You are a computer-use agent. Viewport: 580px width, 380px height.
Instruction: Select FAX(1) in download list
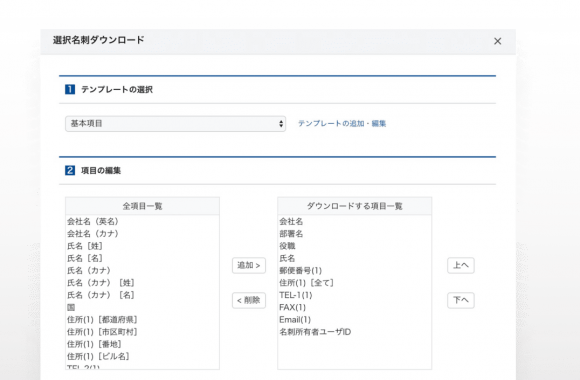(354, 307)
